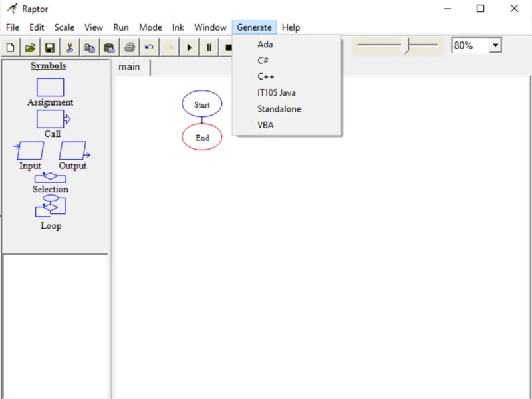Pause execution with the pause button
532x399 pixels.
(x=209, y=47)
